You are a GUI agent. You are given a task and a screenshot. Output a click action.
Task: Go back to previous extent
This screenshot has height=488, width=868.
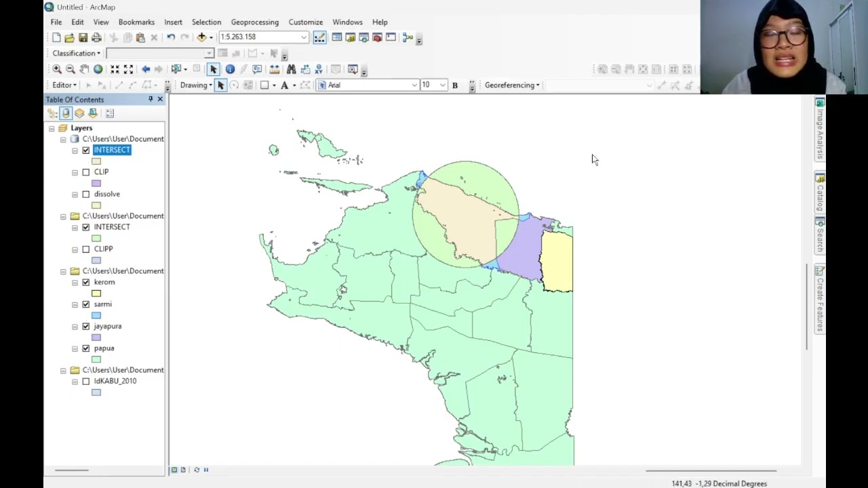click(x=145, y=69)
